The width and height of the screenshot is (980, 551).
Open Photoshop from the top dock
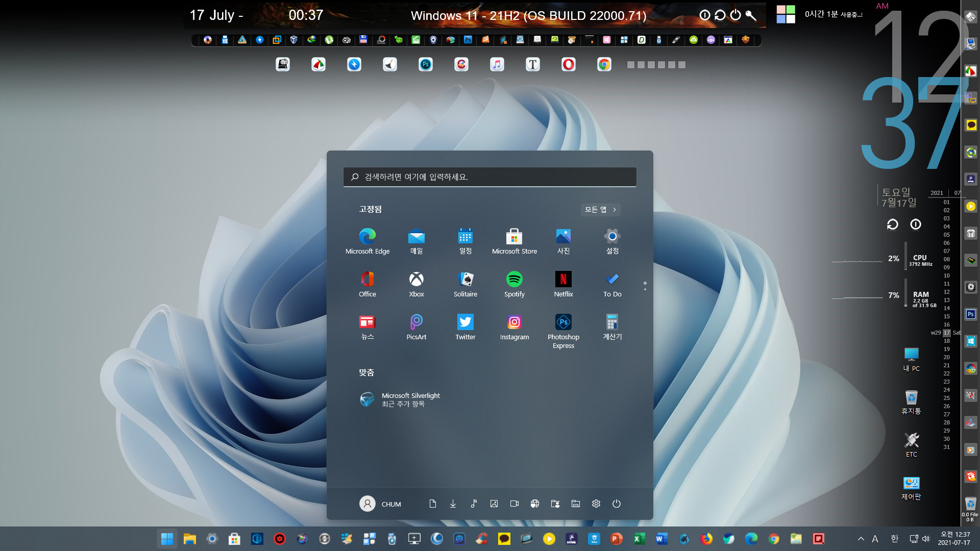tap(426, 64)
